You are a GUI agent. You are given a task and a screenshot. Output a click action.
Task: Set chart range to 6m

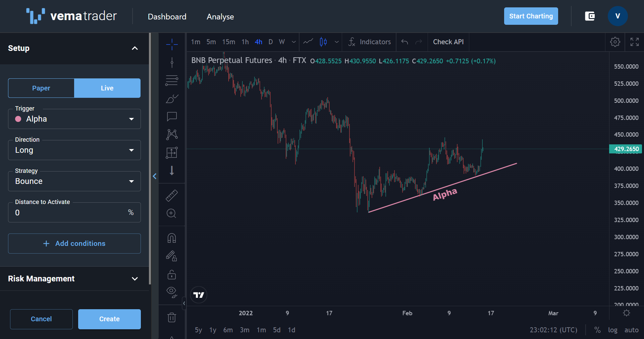228,330
